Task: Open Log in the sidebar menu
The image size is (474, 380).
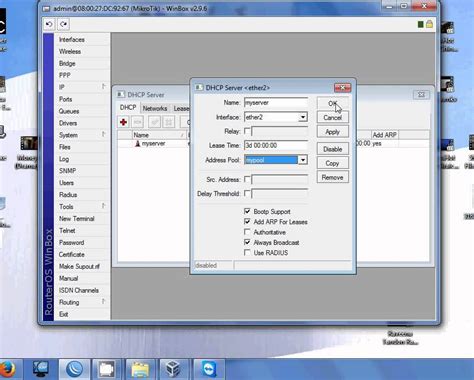Action: tap(64, 159)
